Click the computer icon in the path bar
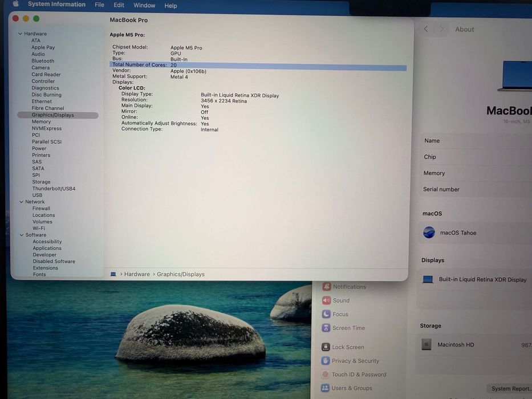Viewport: 532px width, 399px height. pos(113,274)
